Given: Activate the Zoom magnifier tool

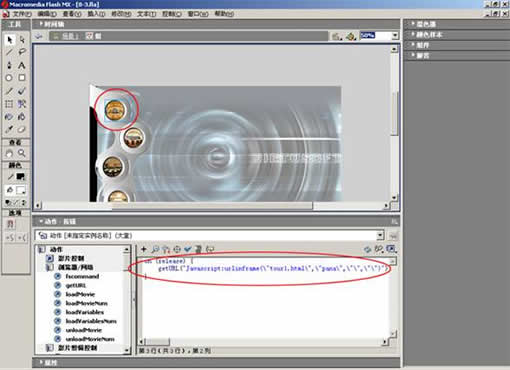Looking at the screenshot, I should click(x=22, y=153).
